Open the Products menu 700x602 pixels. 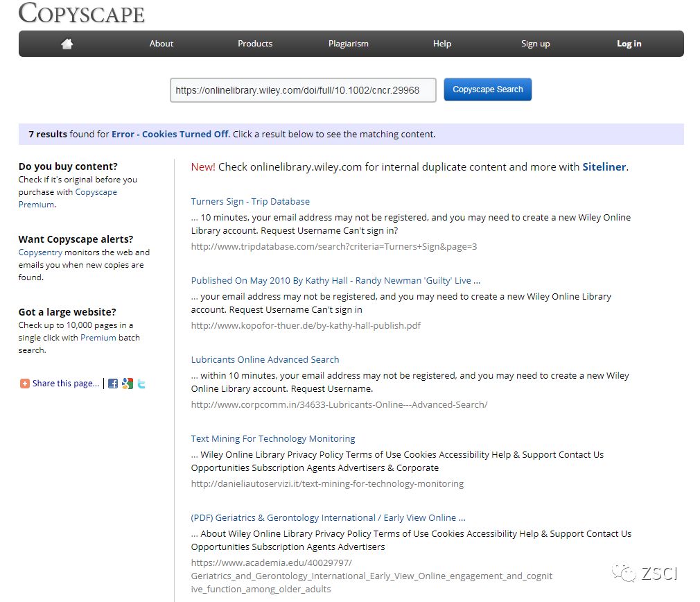coord(255,44)
